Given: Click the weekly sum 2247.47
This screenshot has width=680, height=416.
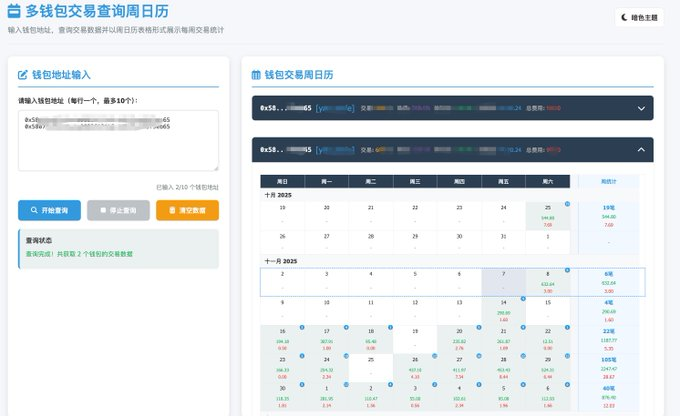Looking at the screenshot, I should tap(608, 369).
